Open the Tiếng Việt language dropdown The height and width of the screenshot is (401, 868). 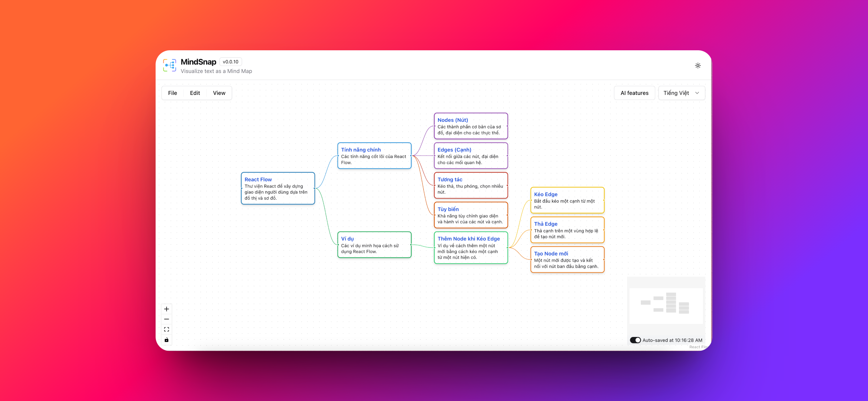[x=681, y=93]
